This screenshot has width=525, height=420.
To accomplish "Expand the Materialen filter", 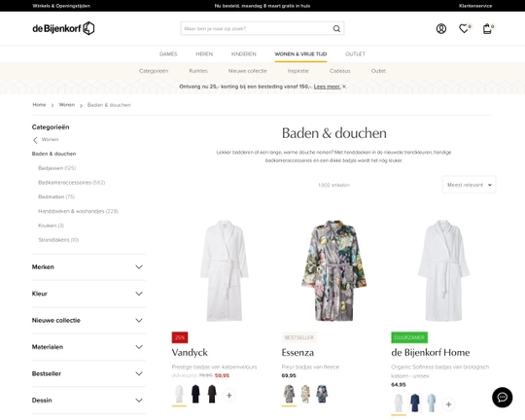I will [88, 347].
